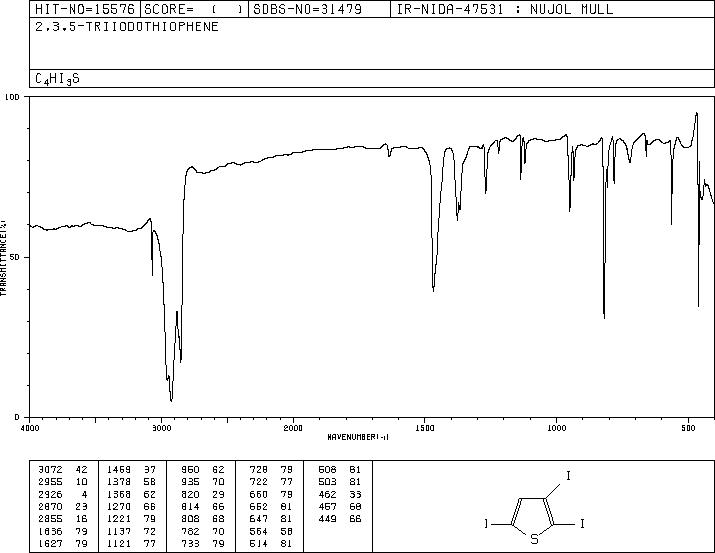The image size is (715, 553).
Task: Click the 2870 peak entry in the table
Action: pyautogui.click(x=50, y=506)
